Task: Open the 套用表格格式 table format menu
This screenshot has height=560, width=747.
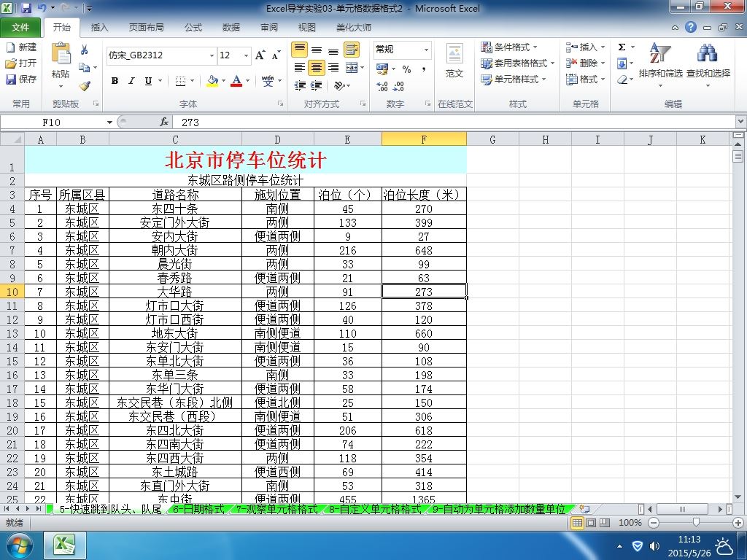Action: (518, 63)
